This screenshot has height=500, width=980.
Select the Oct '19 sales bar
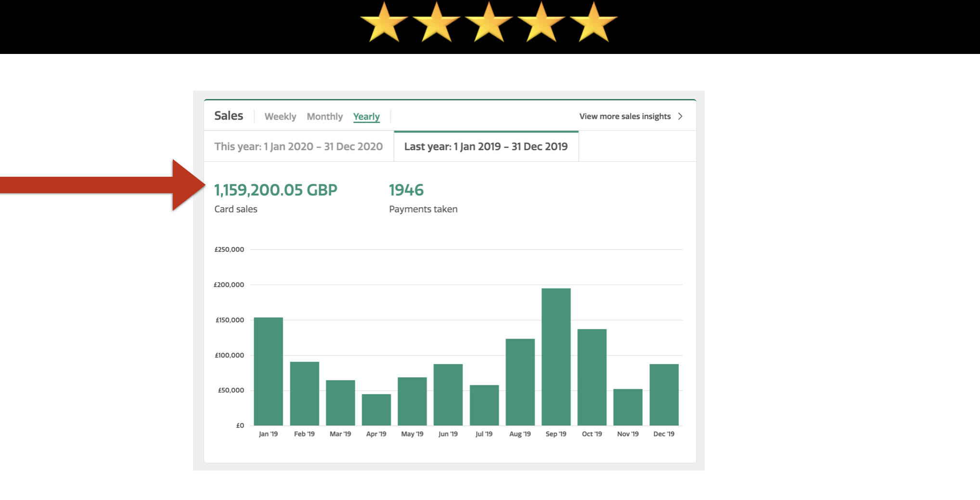[592, 377]
